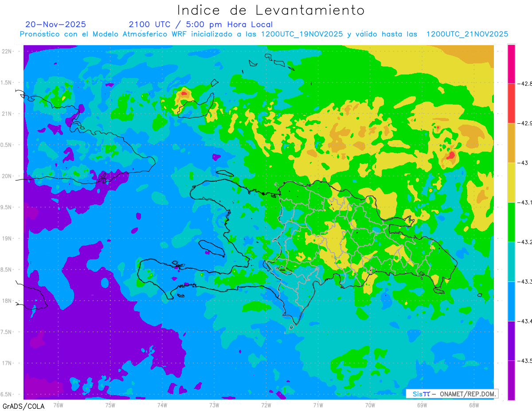The image size is (532, 411).
Task: Click the legend value "-43.3"
Action: [525, 282]
